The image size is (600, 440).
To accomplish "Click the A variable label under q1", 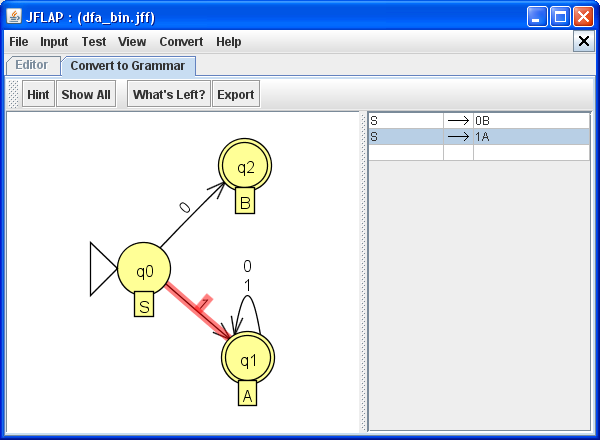I will pos(248,396).
